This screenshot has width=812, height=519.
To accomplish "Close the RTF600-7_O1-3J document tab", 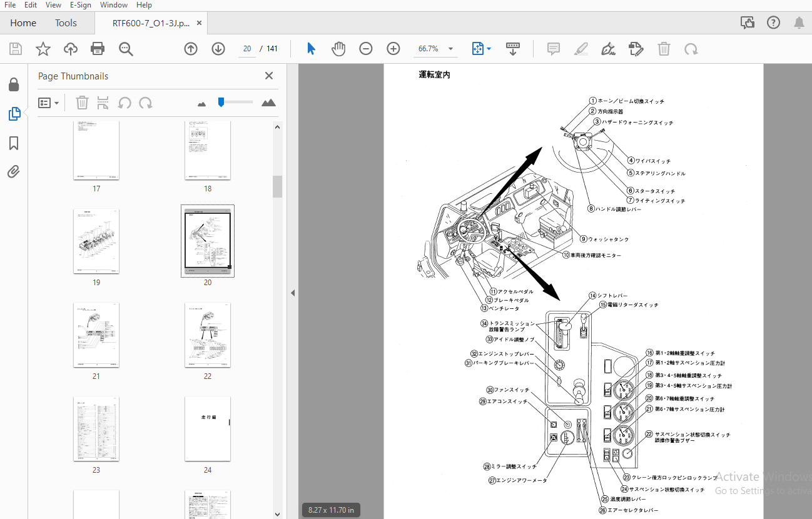I will click(x=200, y=23).
